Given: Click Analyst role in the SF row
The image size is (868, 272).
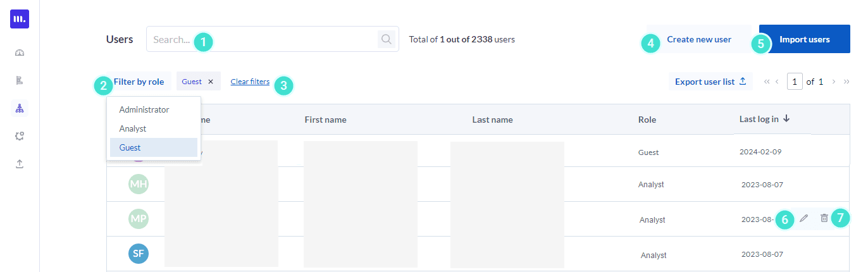Looking at the screenshot, I should (x=654, y=256).
